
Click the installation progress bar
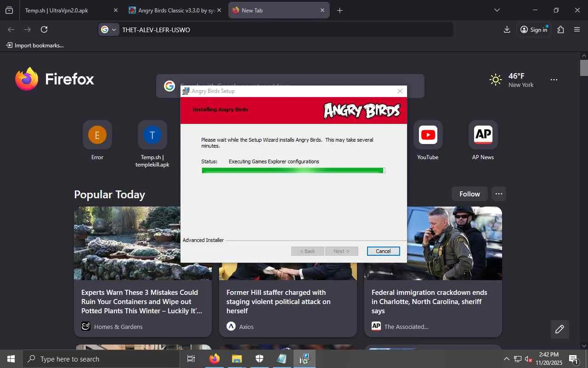tap(293, 171)
